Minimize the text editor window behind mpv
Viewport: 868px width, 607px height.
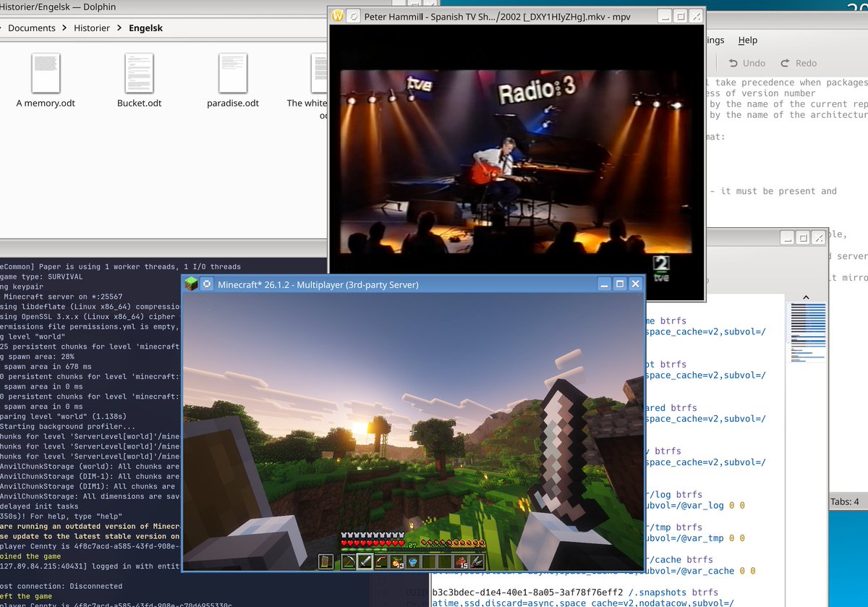coord(787,238)
